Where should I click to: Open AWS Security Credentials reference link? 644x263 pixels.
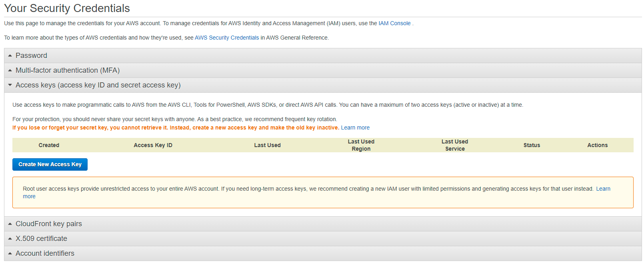click(x=227, y=38)
